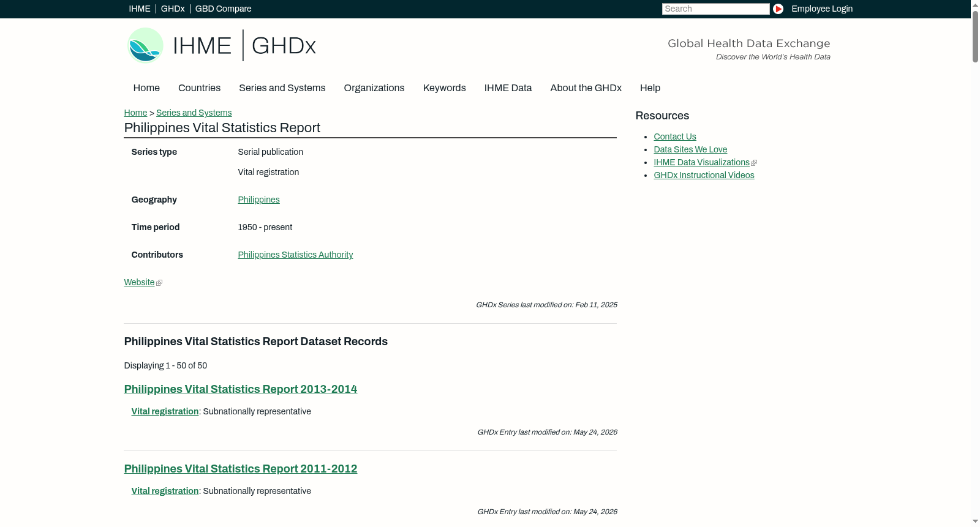Click Vital registration link under 2013-2014 report
The image size is (980, 527).
click(165, 411)
